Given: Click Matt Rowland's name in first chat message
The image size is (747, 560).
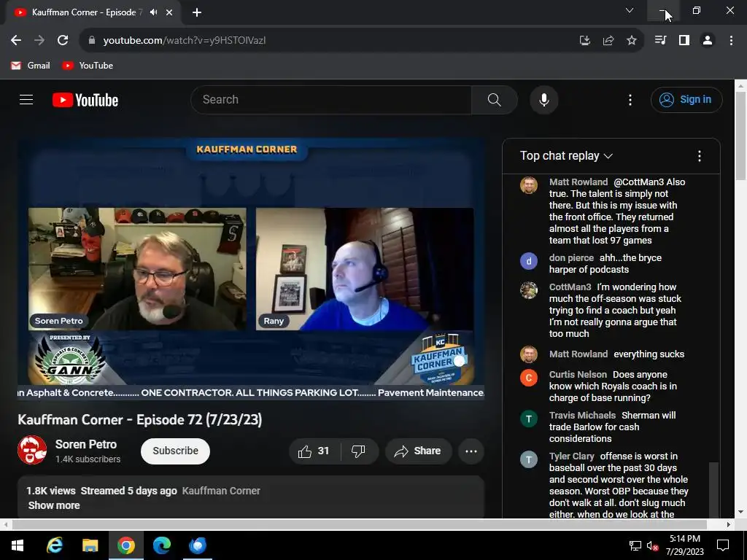Looking at the screenshot, I should (x=578, y=182).
